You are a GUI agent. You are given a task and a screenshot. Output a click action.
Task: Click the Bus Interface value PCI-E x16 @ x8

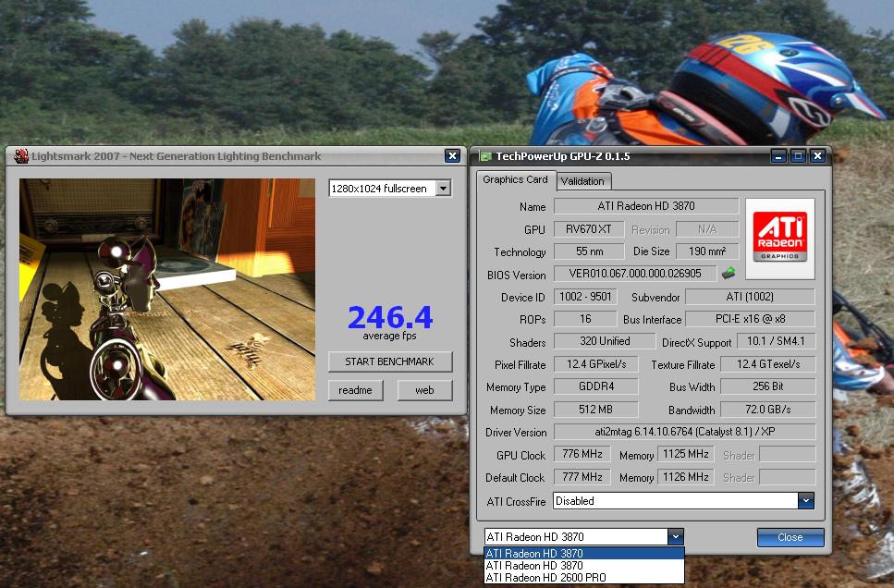pyautogui.click(x=750, y=319)
